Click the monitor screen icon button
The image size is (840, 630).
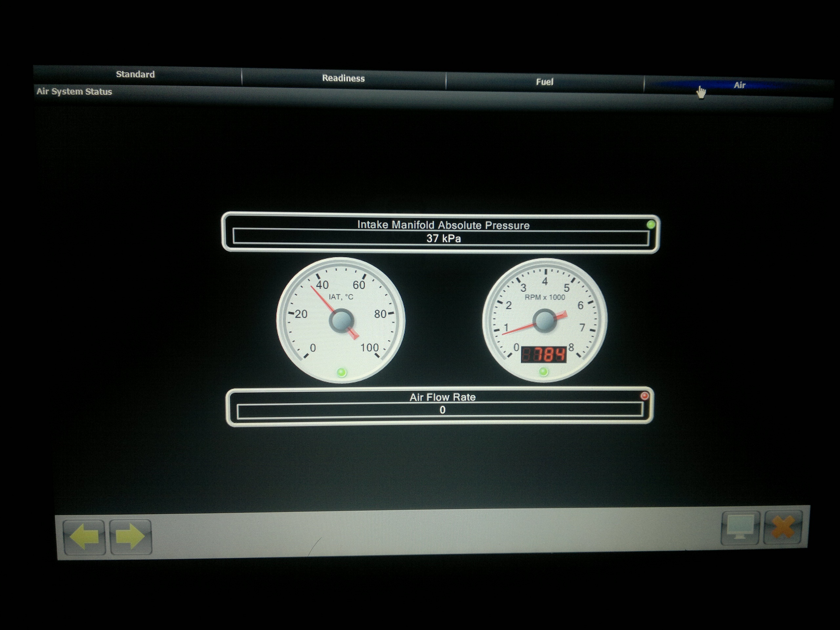pos(740,528)
